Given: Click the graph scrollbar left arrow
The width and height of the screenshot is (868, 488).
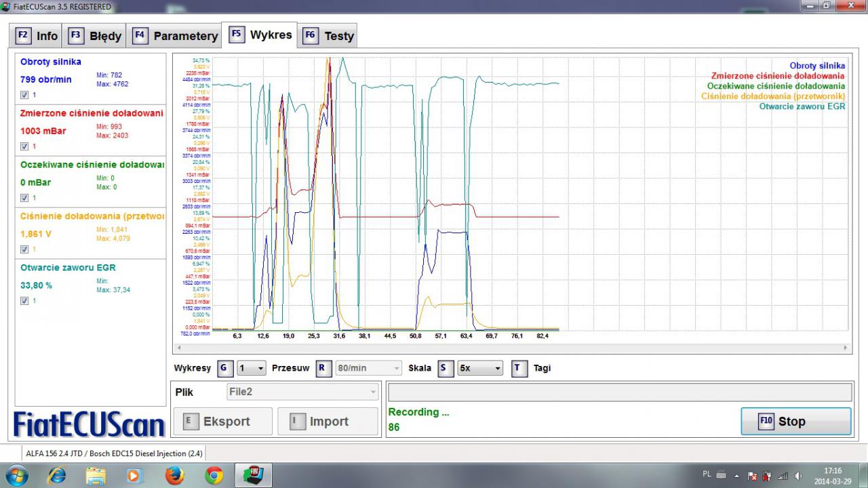Looking at the screenshot, I should coord(179,348).
